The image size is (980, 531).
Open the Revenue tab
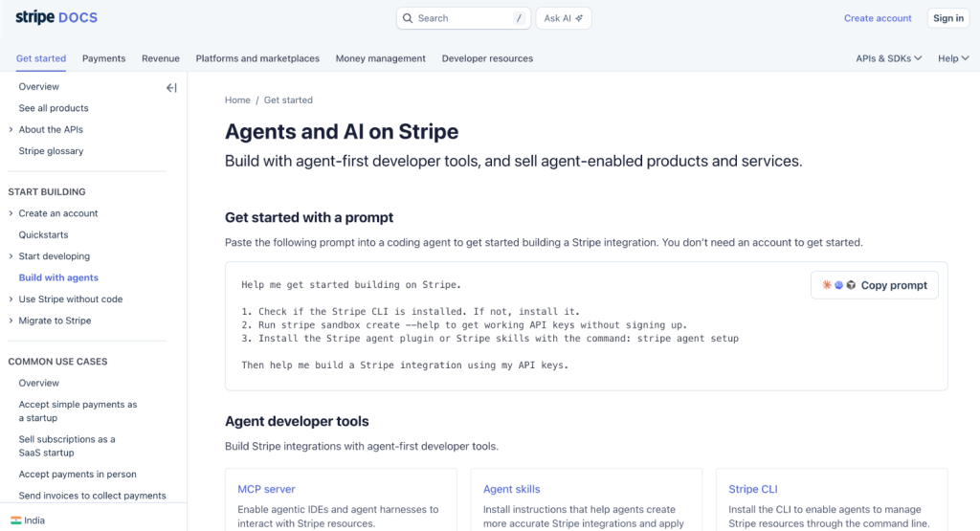click(x=161, y=58)
